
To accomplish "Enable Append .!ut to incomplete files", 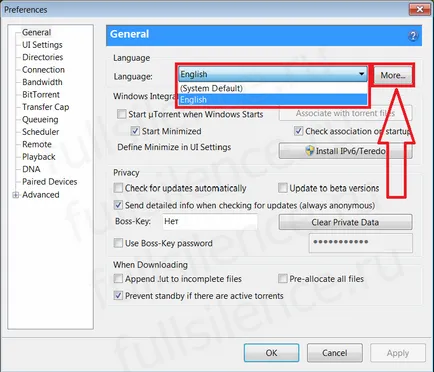I will coord(118,278).
